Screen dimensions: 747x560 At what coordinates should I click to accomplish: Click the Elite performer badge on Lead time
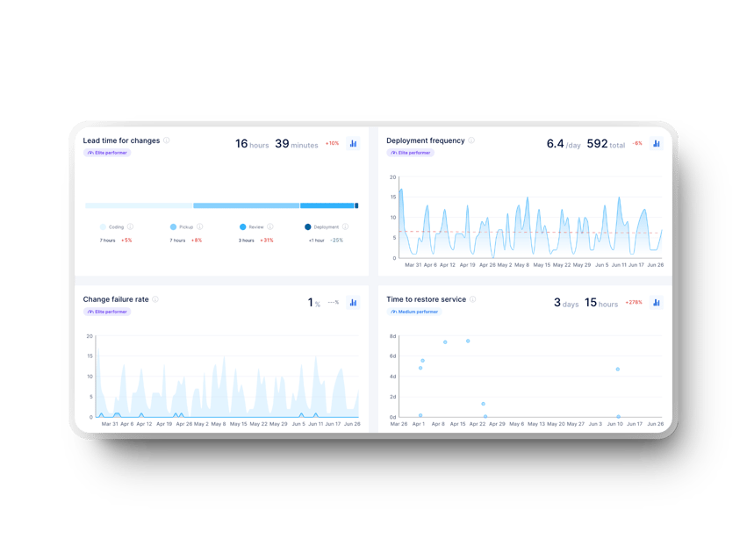(106, 154)
